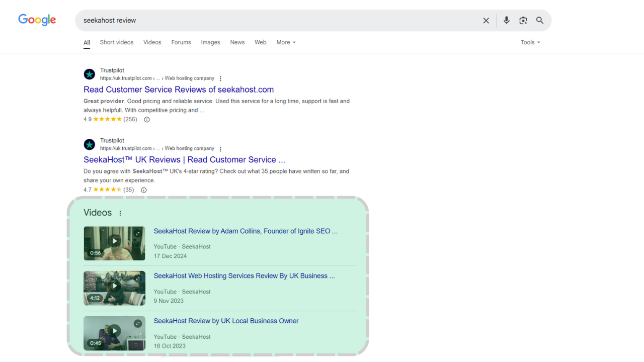
Task: Open three-dot menu of the first Trustpilot result
Action: coord(220,78)
